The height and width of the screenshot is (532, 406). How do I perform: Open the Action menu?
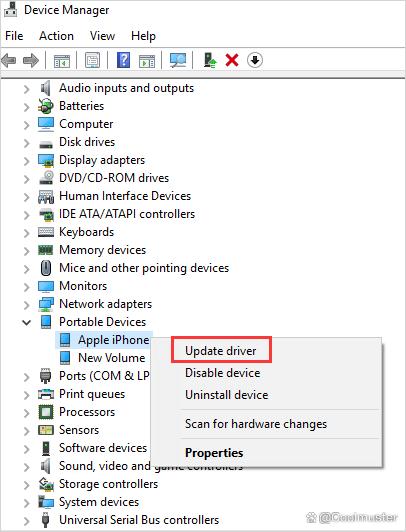pos(56,36)
